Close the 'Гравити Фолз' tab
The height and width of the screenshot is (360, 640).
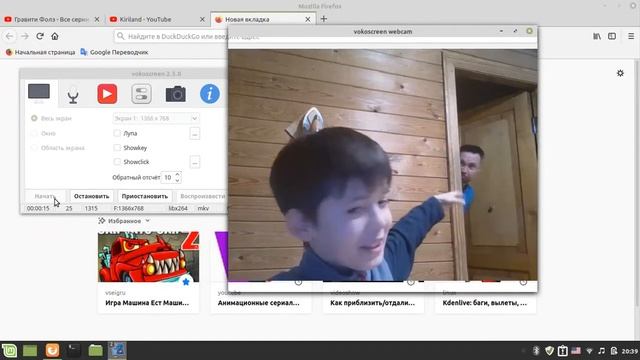click(x=97, y=19)
